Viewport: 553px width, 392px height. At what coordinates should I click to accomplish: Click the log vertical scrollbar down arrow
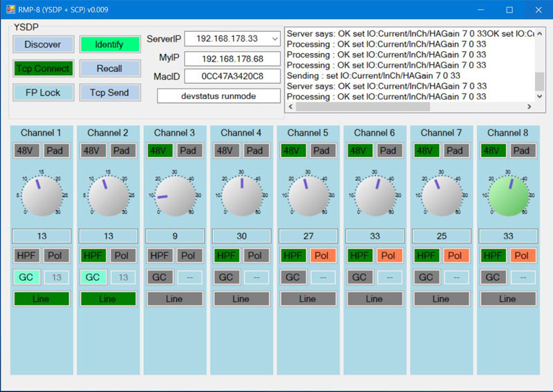539,96
